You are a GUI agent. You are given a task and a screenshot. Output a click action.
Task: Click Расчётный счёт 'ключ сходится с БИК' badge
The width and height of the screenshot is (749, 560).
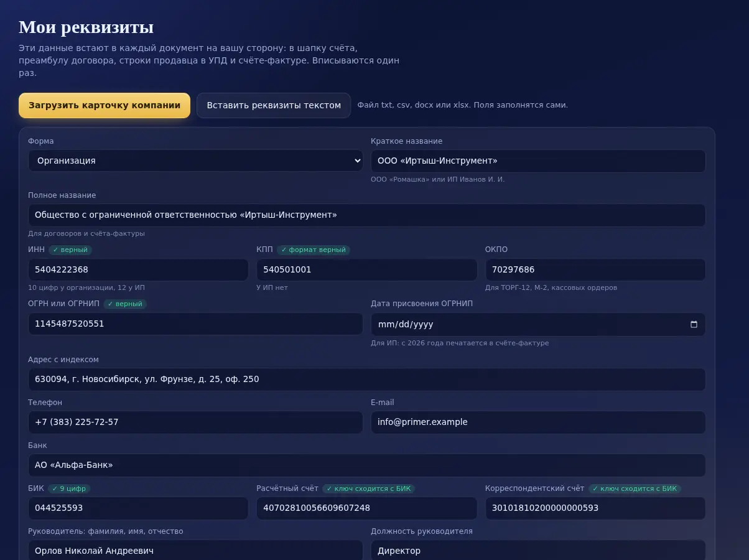click(368, 488)
